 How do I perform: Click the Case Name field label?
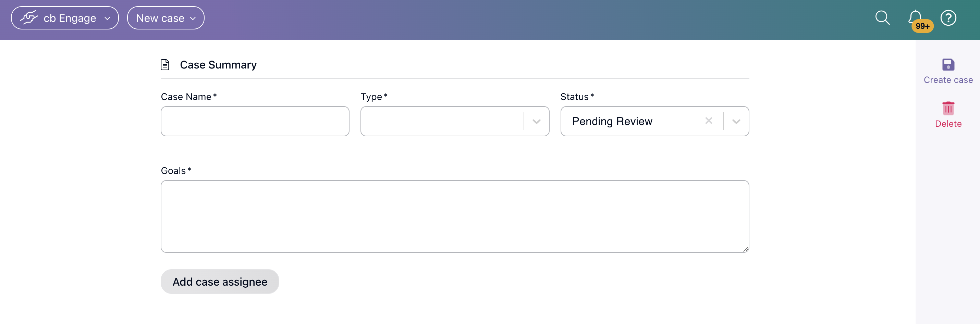click(189, 97)
